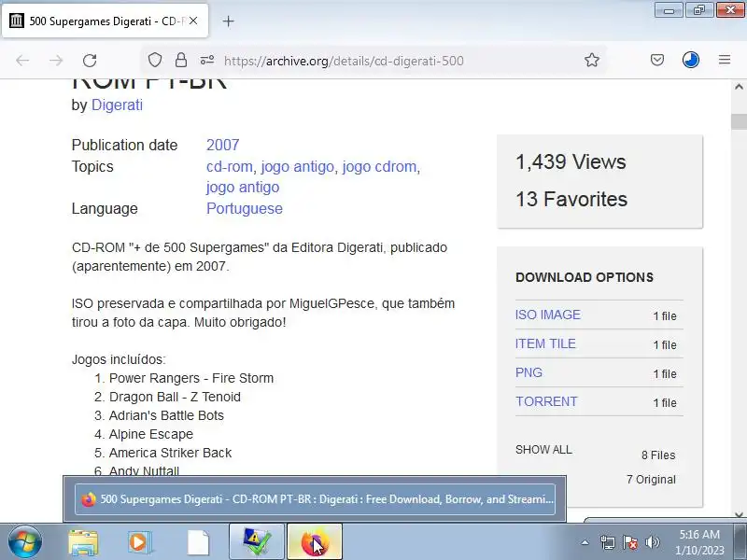Open Windows Media Player from the taskbar
747x560 pixels.
tap(139, 542)
